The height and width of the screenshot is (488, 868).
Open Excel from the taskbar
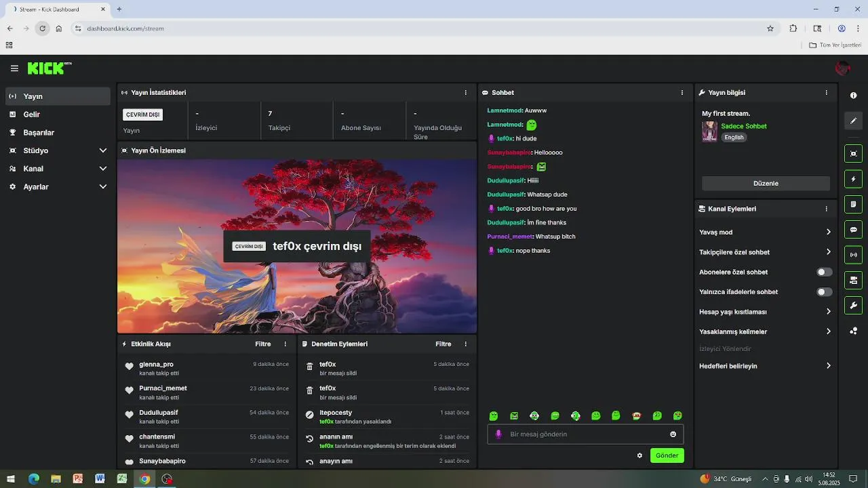[122, 479]
